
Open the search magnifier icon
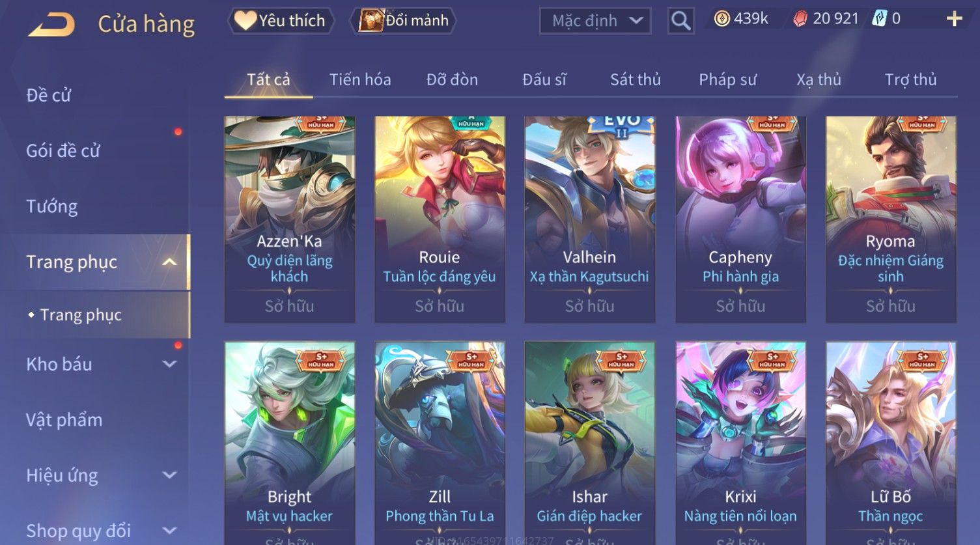[680, 21]
